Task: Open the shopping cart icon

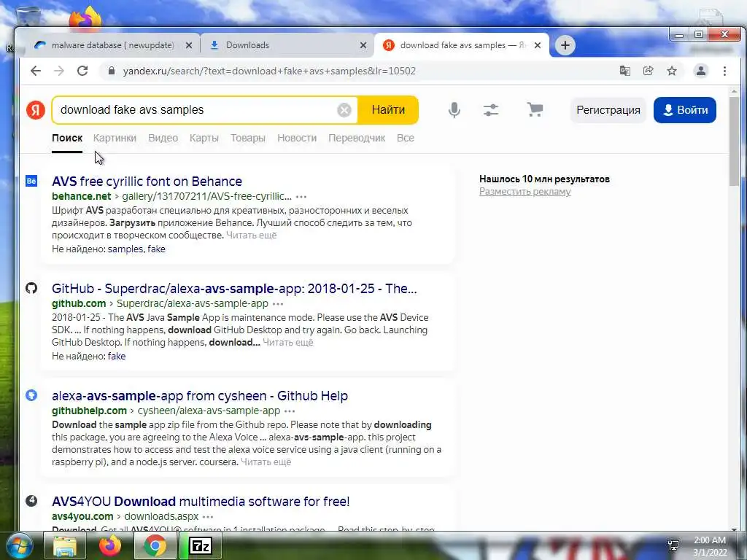Action: [x=535, y=109]
